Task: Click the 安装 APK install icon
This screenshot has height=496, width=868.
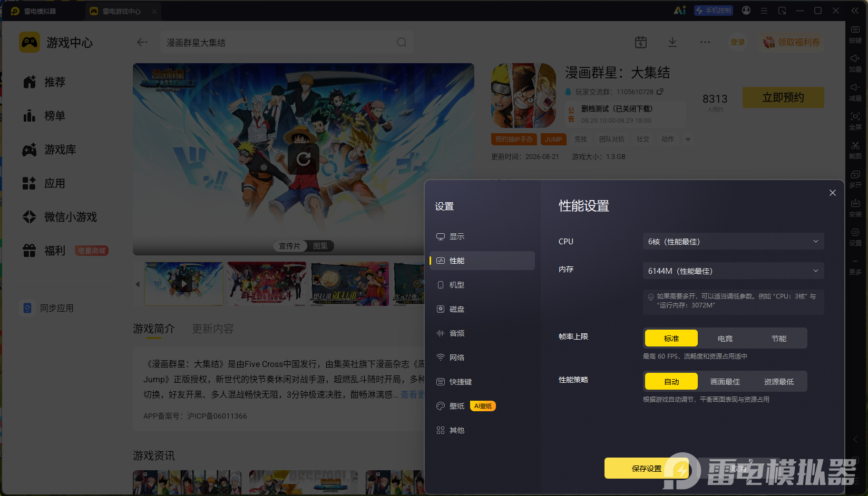Action: pyautogui.click(x=855, y=209)
